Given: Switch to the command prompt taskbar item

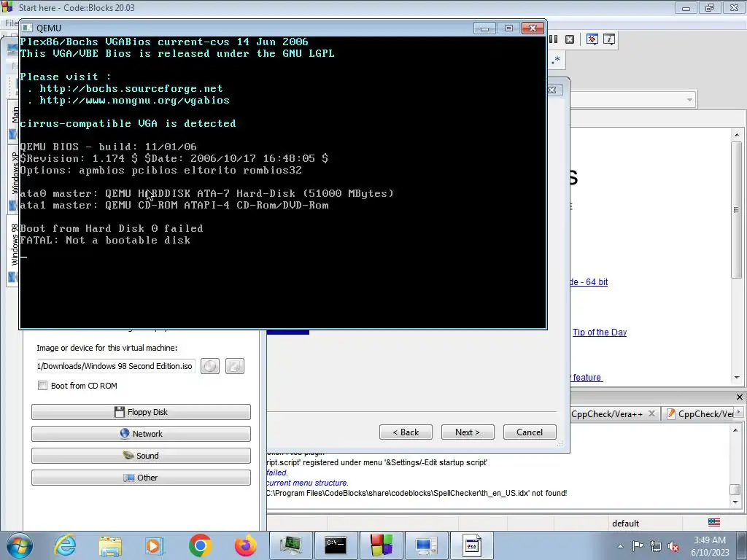Looking at the screenshot, I should click(x=336, y=545).
